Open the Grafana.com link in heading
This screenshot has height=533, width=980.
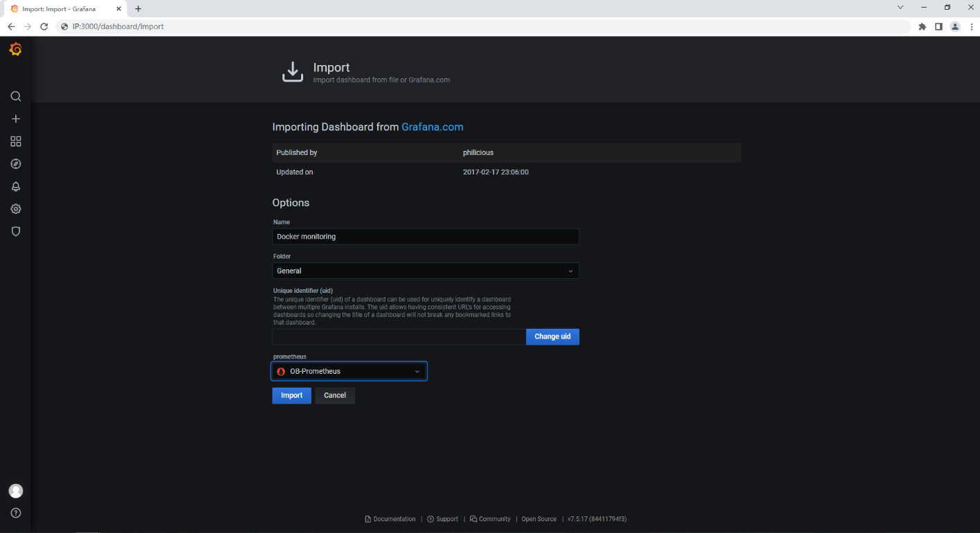click(433, 127)
